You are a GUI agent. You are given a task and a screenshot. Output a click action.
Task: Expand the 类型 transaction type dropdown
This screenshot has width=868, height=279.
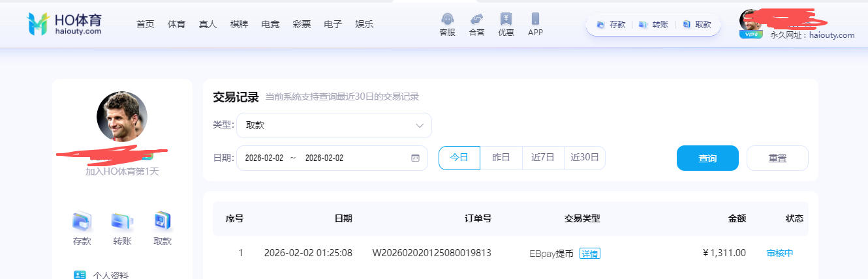(333, 125)
